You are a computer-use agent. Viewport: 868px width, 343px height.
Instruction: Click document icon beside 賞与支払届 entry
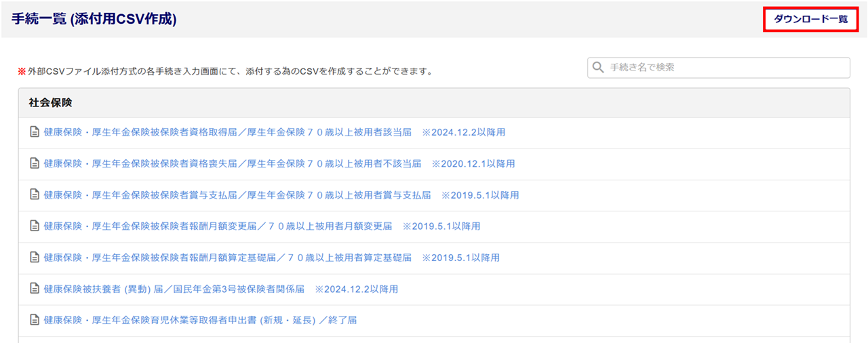point(35,195)
